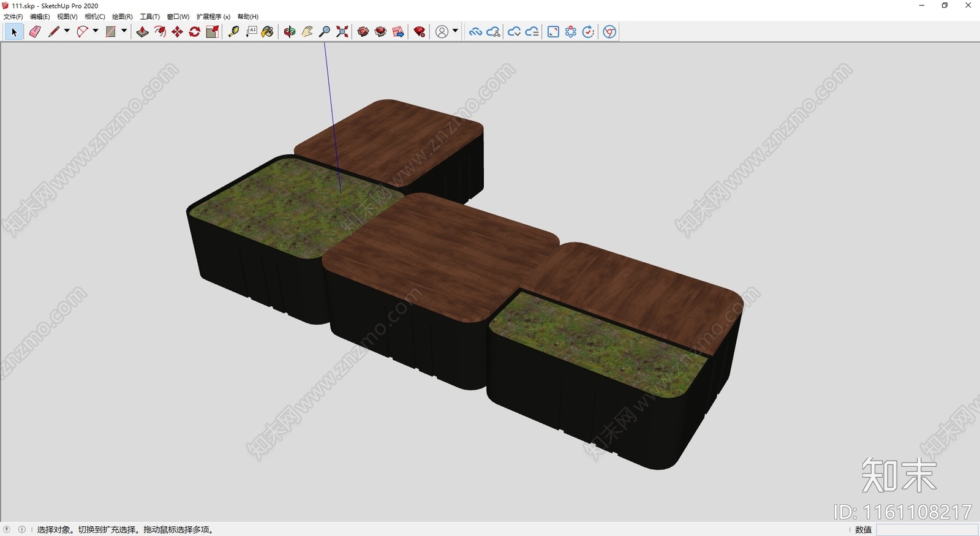Open the 窗口(W) menu

[x=178, y=17]
